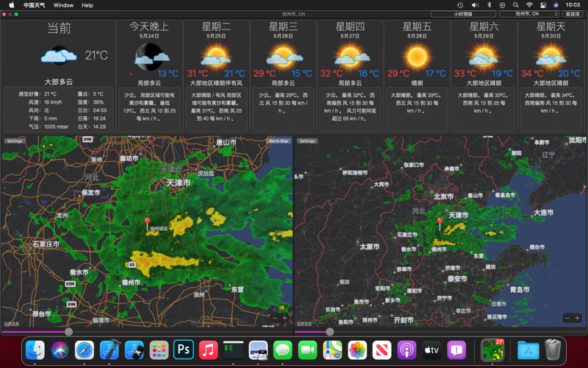The image size is (588, 368).
Task: Open the 中国天气 app menu
Action: [34, 5]
